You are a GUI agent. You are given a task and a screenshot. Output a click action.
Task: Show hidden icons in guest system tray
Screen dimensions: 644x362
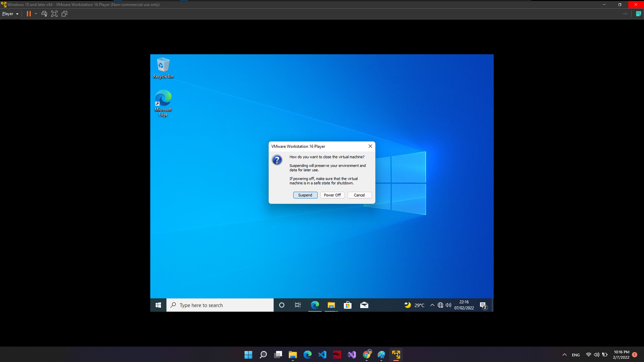(x=432, y=305)
